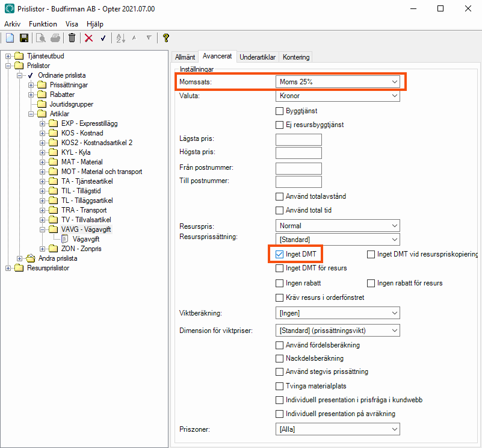Screen dimensions: 482x448
Task: Click the Till postnummer field
Action: [299, 182]
